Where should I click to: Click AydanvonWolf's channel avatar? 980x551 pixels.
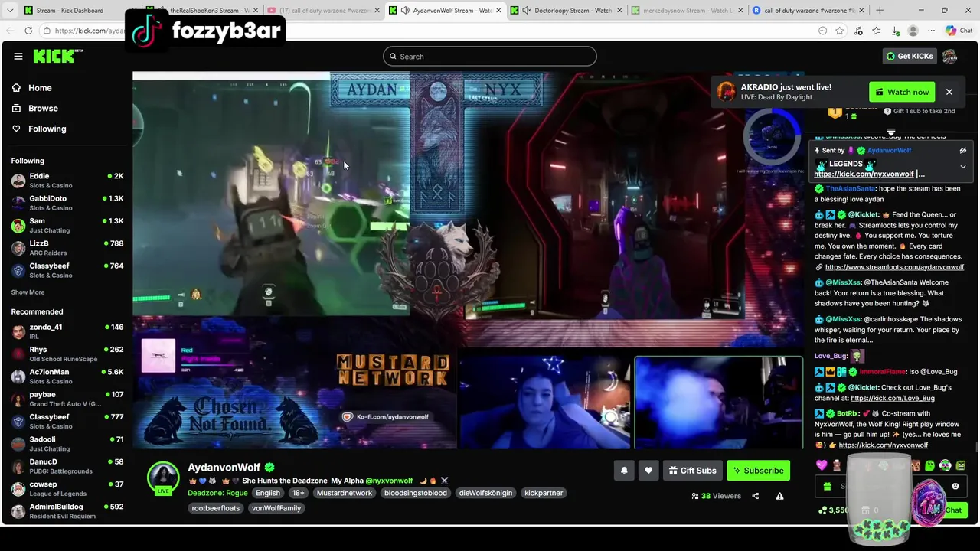(163, 478)
